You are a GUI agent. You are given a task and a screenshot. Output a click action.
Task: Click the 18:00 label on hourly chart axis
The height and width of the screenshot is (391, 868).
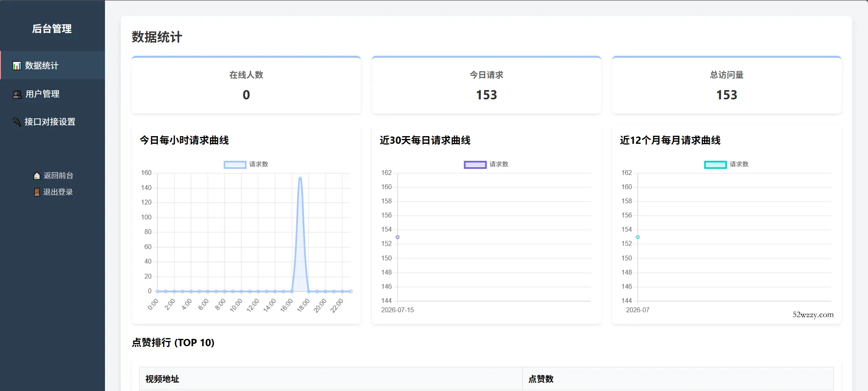[303, 305]
